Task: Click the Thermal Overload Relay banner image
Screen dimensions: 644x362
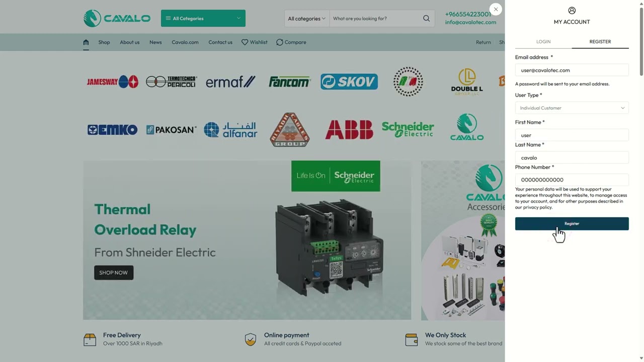Action: click(247, 240)
